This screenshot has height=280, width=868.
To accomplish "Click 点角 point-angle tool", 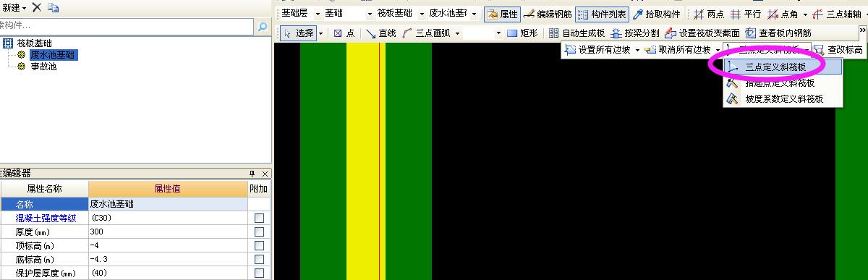I will click(x=783, y=14).
